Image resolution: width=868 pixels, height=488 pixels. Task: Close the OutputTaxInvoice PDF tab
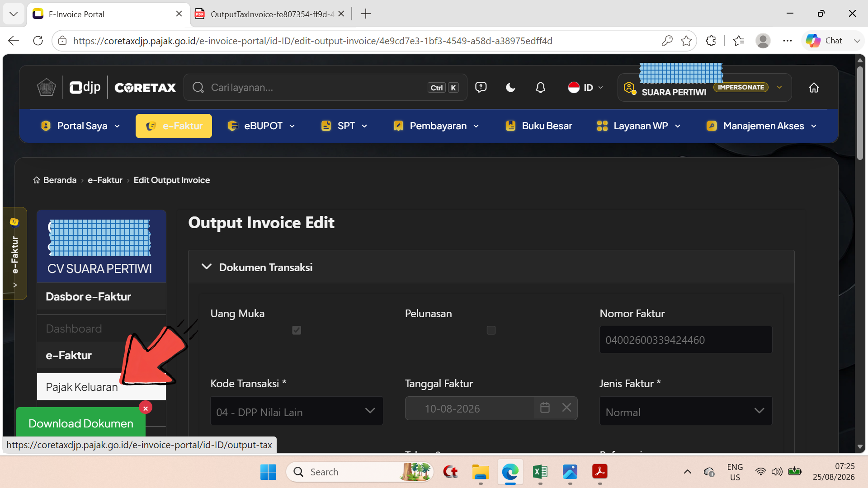tap(341, 14)
